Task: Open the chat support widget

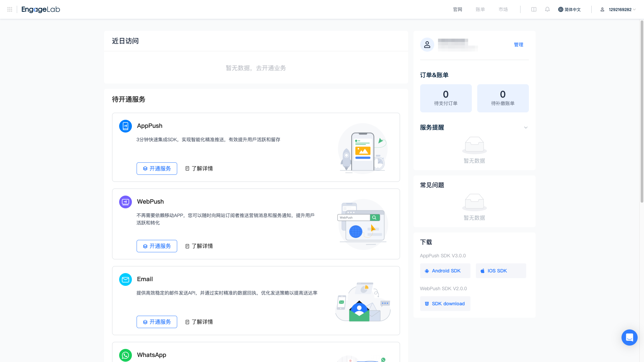Action: click(x=629, y=338)
